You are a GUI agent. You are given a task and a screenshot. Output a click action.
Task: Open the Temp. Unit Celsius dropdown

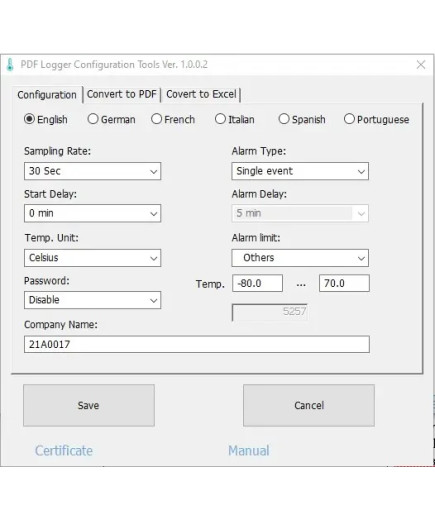(92, 258)
